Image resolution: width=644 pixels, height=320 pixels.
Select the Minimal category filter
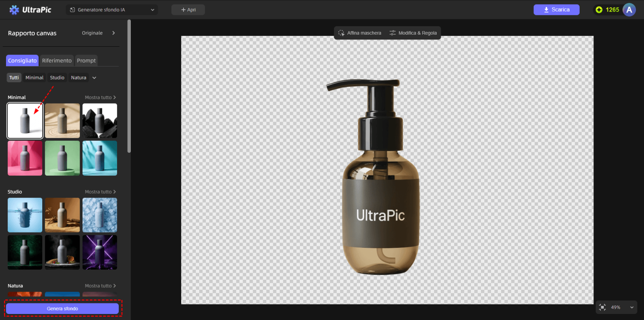[x=34, y=77]
